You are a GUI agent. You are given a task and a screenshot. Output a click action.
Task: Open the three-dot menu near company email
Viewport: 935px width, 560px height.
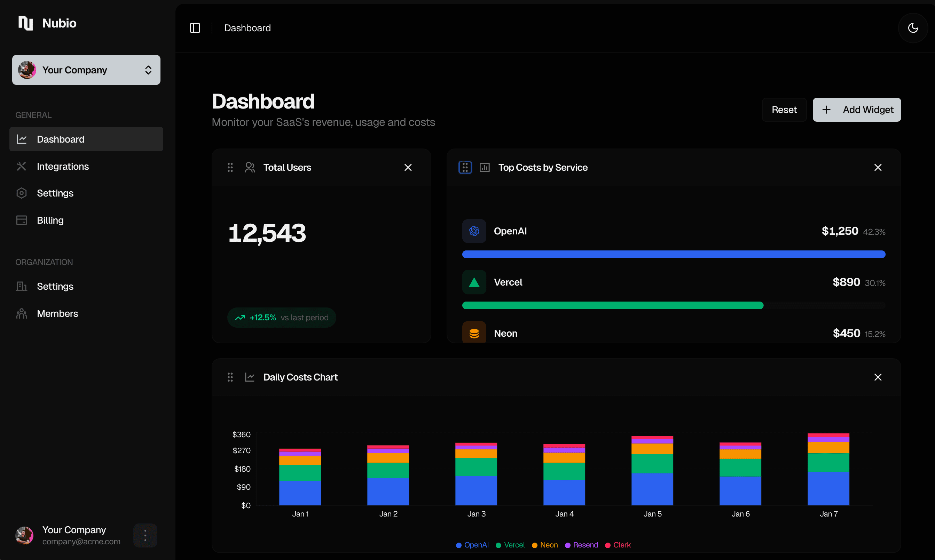click(x=145, y=535)
